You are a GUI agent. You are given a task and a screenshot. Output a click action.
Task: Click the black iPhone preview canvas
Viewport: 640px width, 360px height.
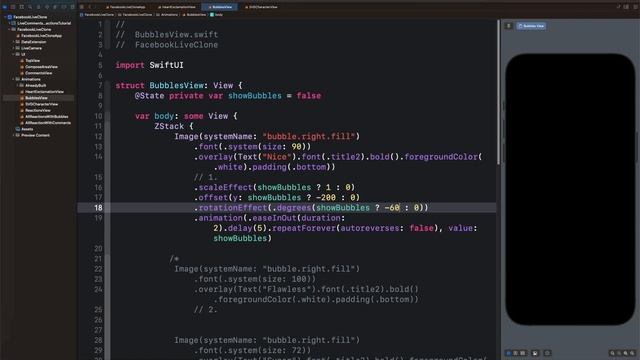(x=570, y=189)
